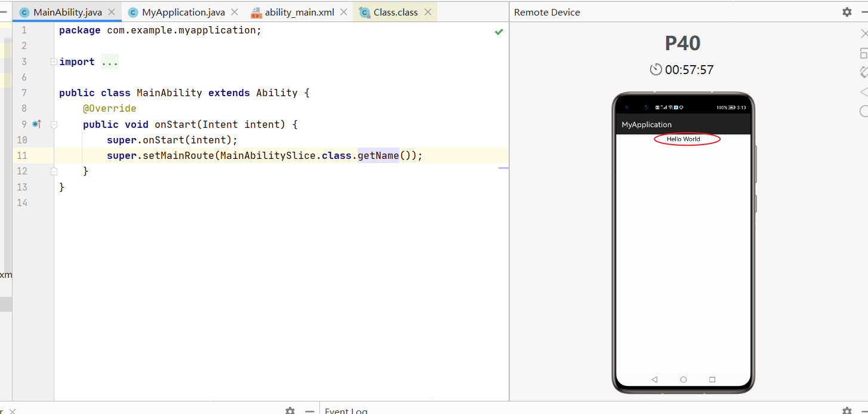This screenshot has height=414, width=868.
Task: Close the MyApplication.java tab
Action: click(235, 12)
